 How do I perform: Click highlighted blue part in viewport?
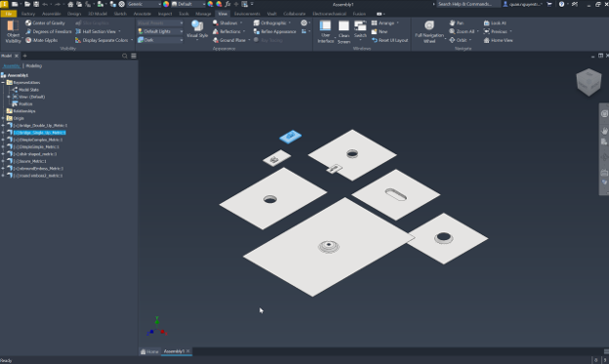pyautogui.click(x=291, y=137)
